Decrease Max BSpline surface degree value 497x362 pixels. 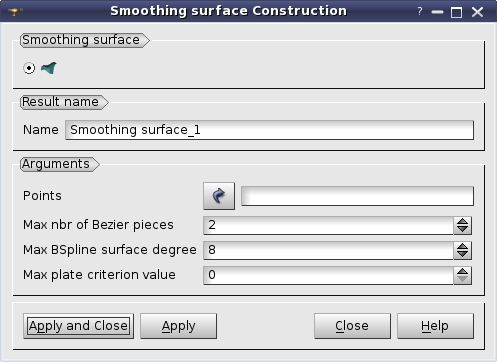(462, 255)
